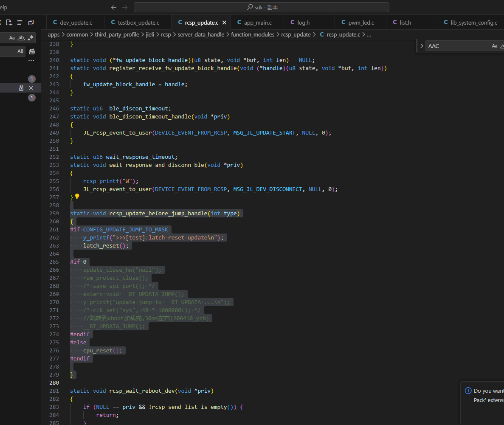Dismiss the highlighted search result row
This screenshot has height=425, width=504.
tap(31, 88)
